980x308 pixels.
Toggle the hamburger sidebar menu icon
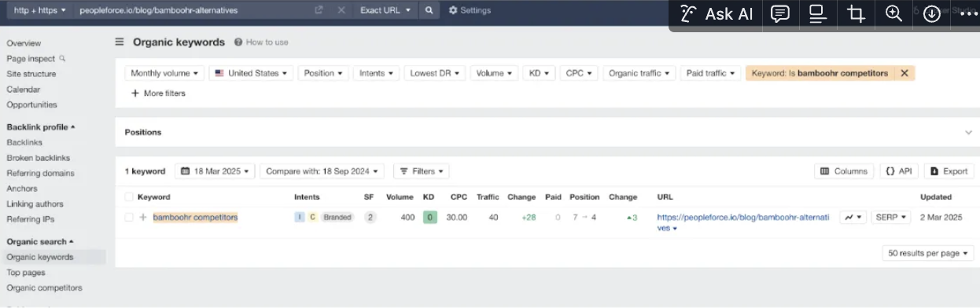(x=120, y=42)
